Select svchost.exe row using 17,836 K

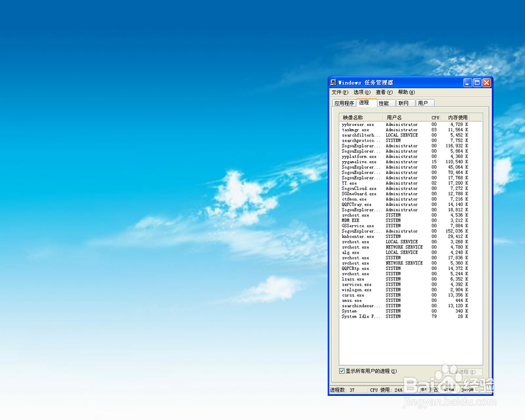[405, 258]
